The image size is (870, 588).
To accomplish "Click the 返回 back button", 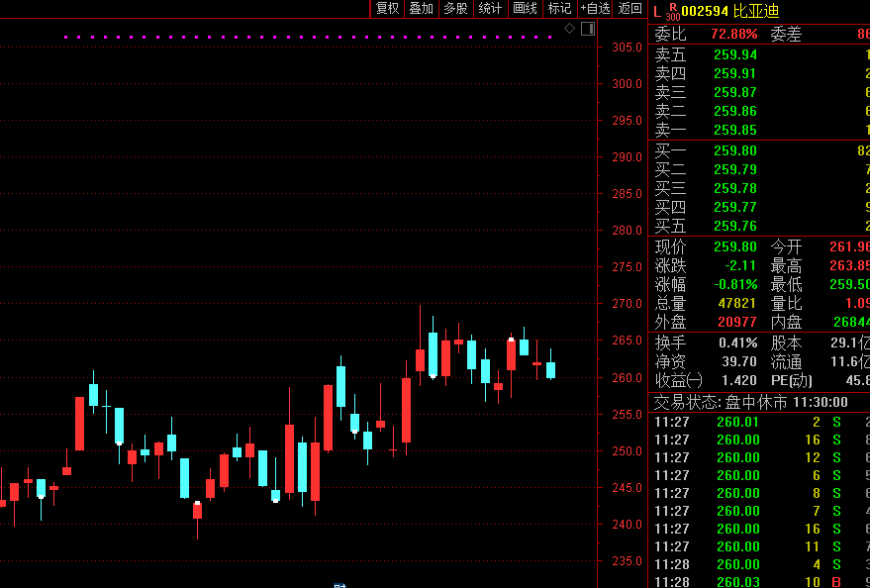I will coord(629,8).
